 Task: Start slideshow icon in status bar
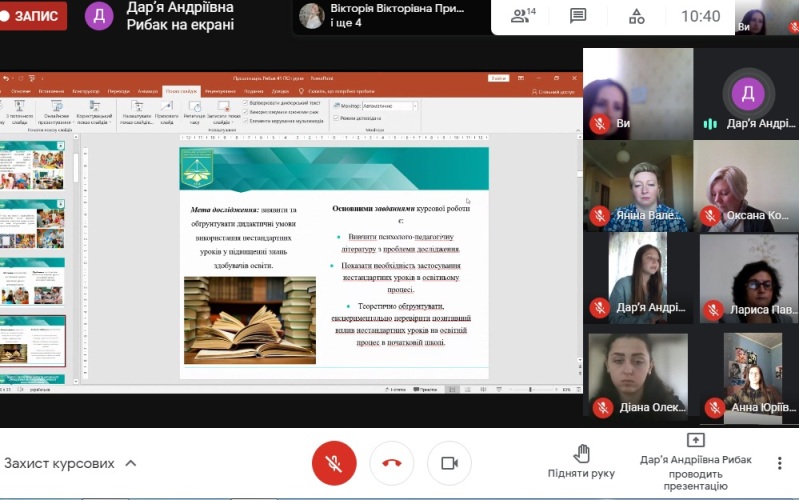pos(499,389)
